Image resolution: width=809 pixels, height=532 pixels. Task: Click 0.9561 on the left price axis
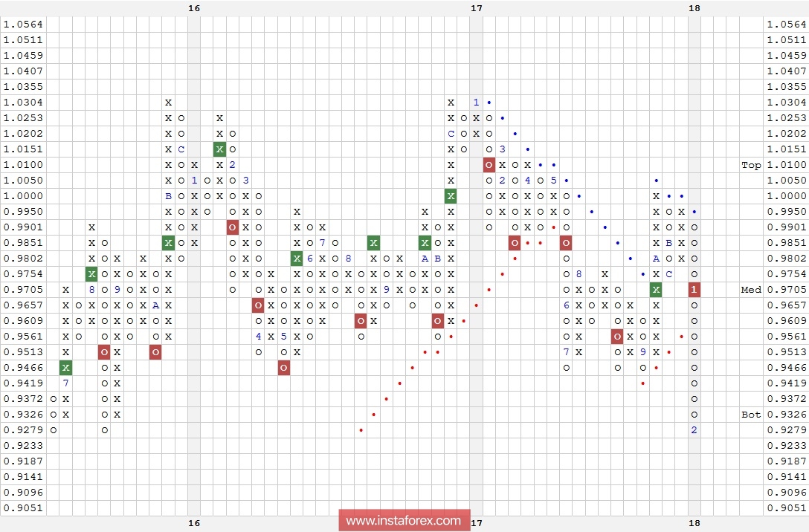tap(23, 337)
